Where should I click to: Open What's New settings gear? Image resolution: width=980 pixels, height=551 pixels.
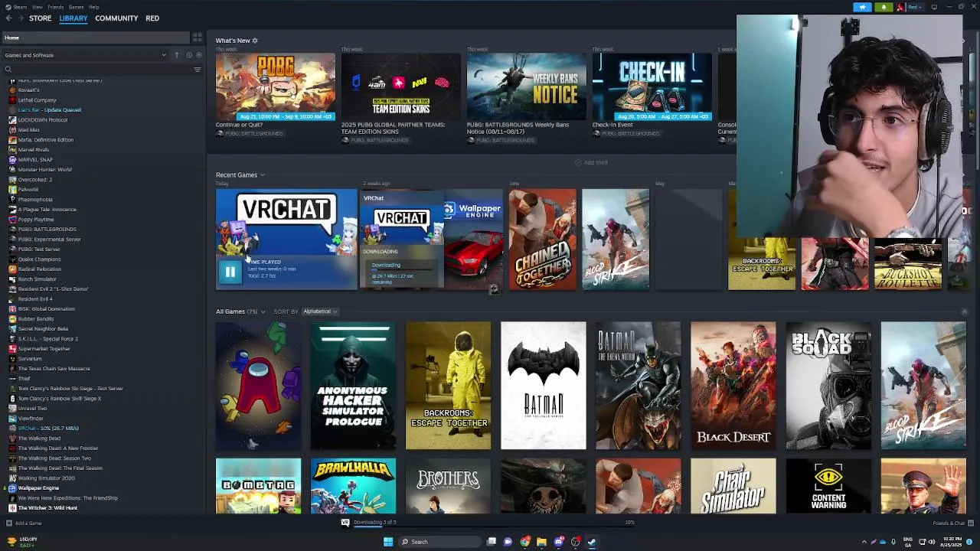point(255,41)
